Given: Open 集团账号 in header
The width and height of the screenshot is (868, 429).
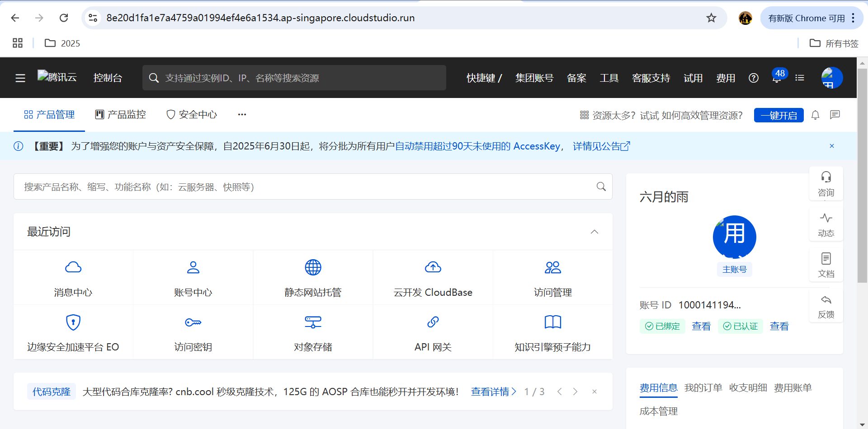Looking at the screenshot, I should [534, 78].
